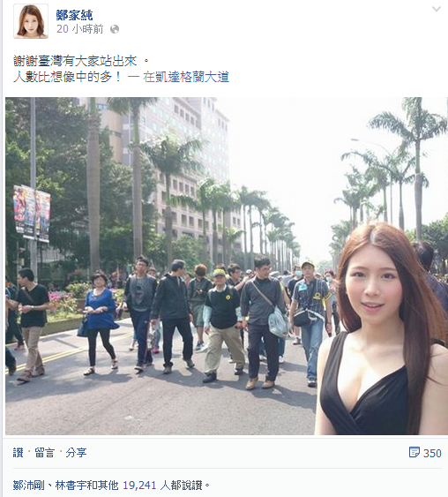Click the street billboard poster in photo

tap(32, 213)
